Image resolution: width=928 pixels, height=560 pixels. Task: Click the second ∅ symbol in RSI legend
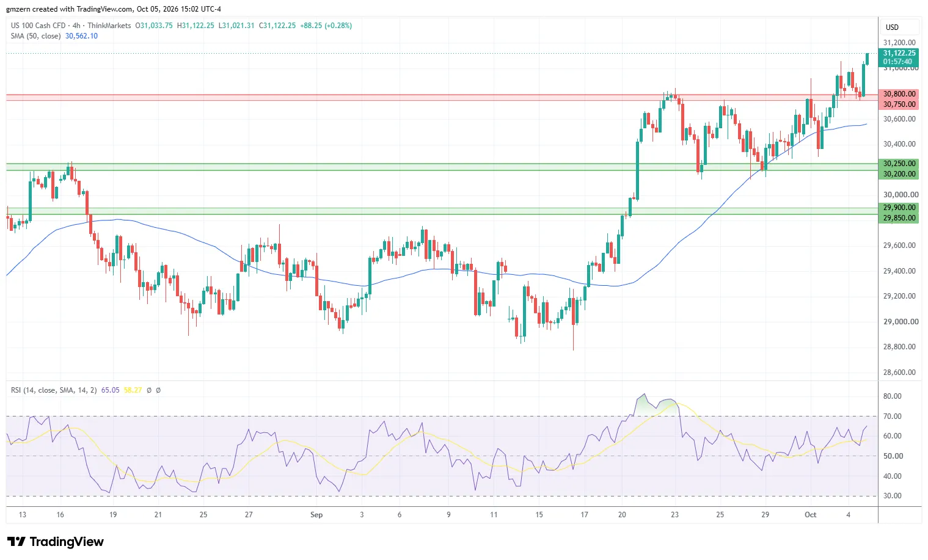tap(158, 390)
